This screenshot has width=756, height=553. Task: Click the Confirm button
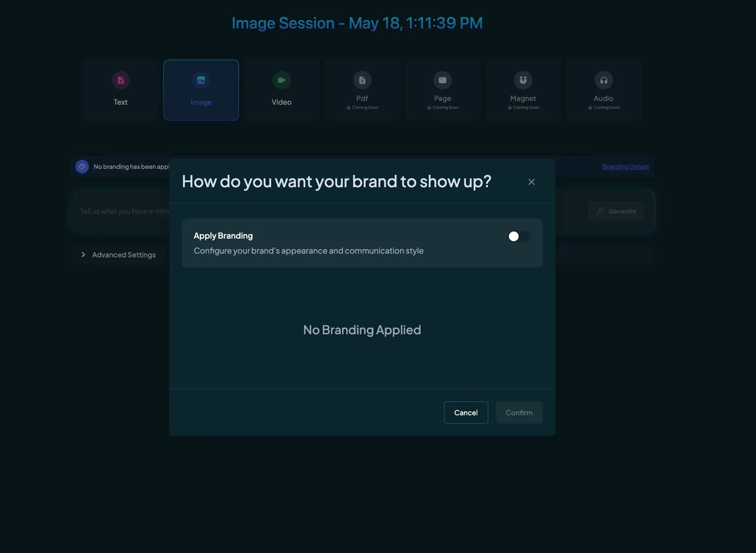pos(519,413)
